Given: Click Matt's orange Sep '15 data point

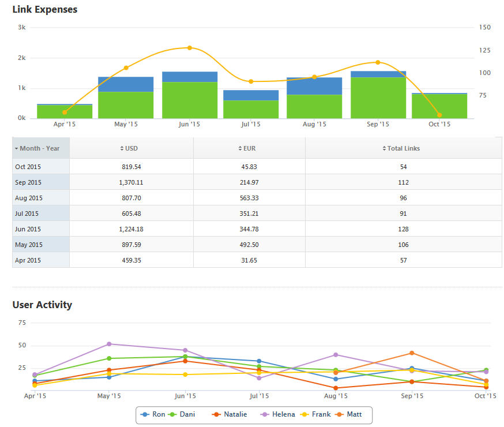Looking at the screenshot, I should tap(412, 353).
